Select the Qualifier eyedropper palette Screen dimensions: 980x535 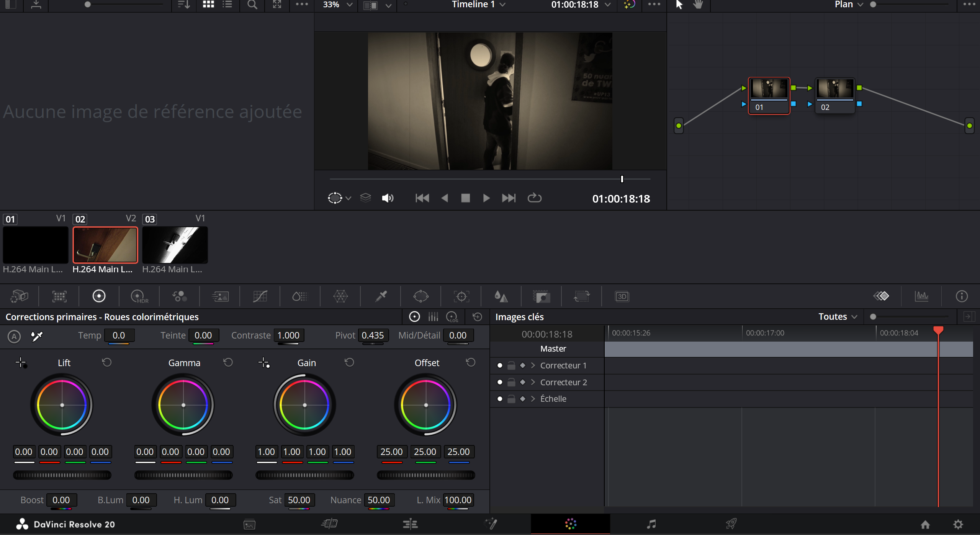tap(381, 296)
